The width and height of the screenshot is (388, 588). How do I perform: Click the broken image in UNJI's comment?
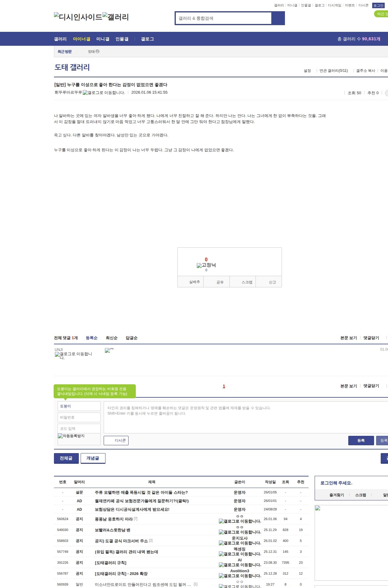(109, 350)
